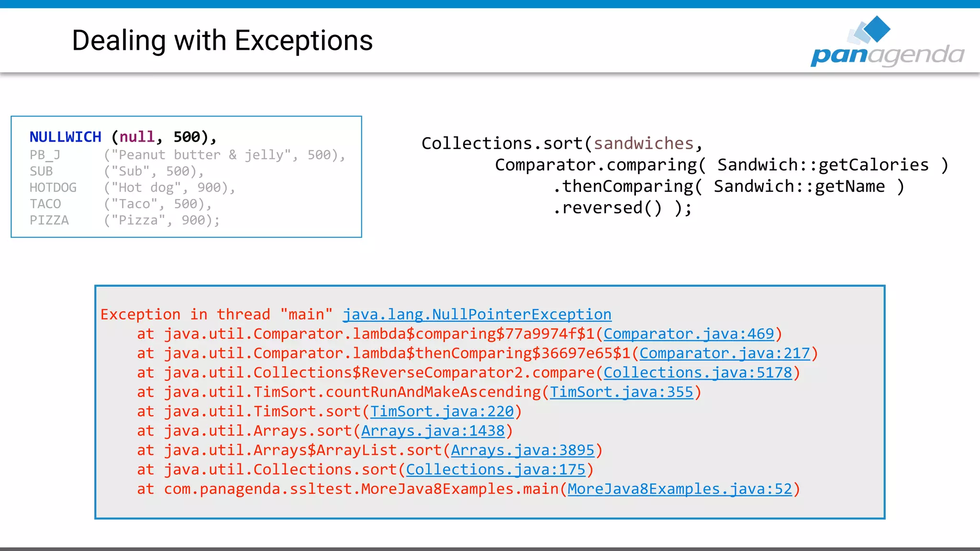
Task: Open the Collections.java:175 link
Action: (496, 470)
